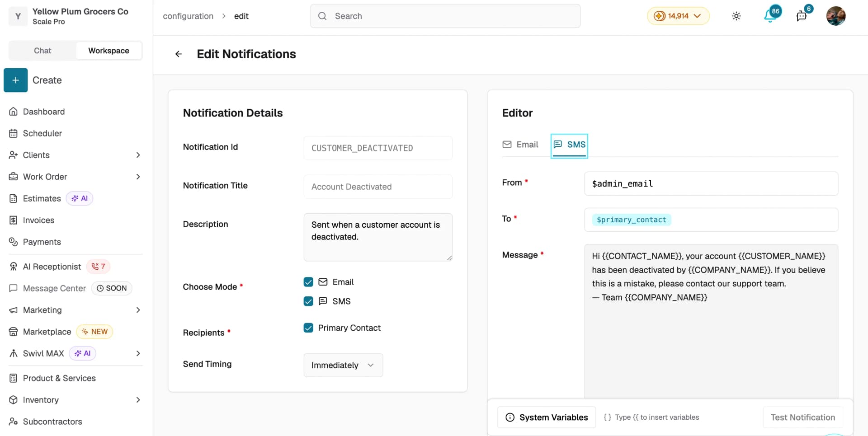The image size is (868, 436).
Task: Click the AI badge next to Swivl MAX
Action: pos(82,353)
